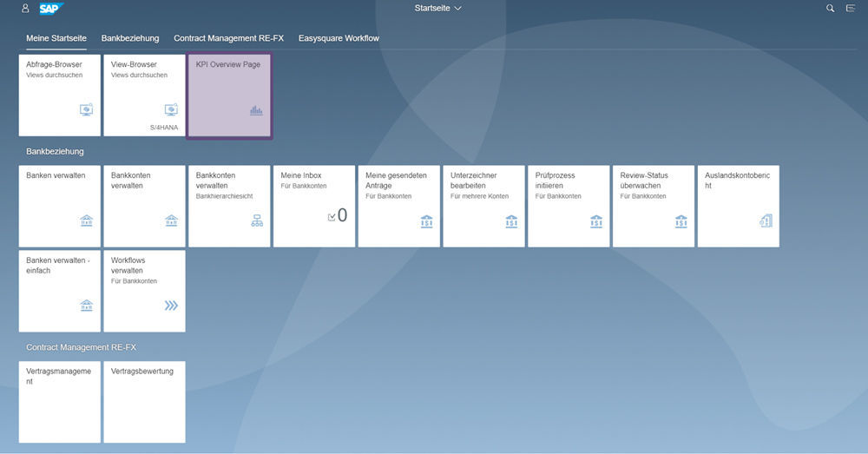Open the Banken verwalten - einfach tile
The height and width of the screenshot is (454, 868).
pyautogui.click(x=60, y=291)
